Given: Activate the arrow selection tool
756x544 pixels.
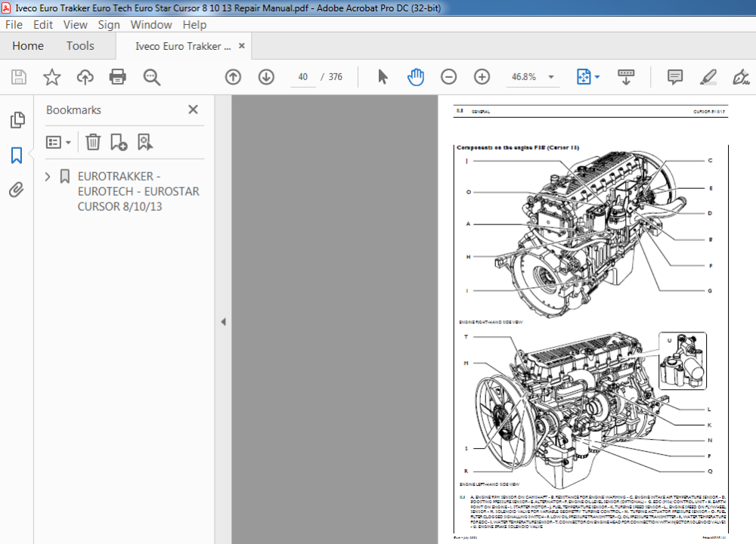Looking at the screenshot, I should click(x=383, y=77).
